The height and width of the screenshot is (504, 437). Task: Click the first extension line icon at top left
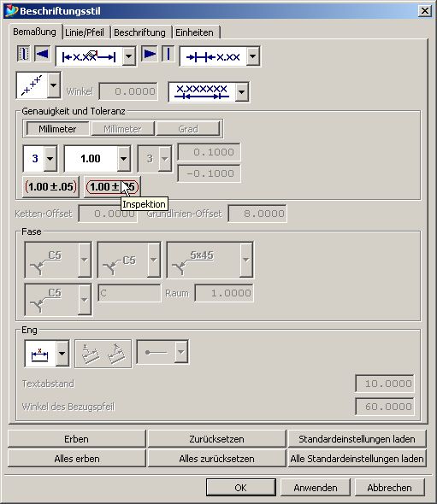point(23,53)
